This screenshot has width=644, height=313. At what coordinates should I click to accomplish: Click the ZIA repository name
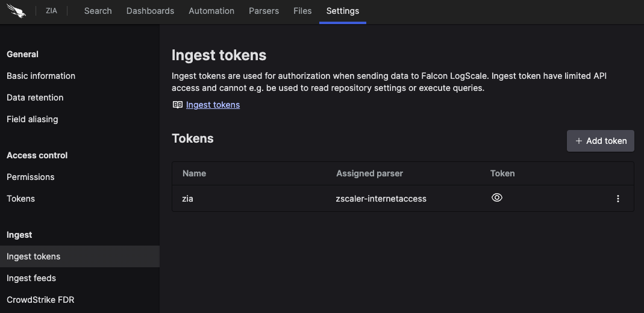pos(52,11)
